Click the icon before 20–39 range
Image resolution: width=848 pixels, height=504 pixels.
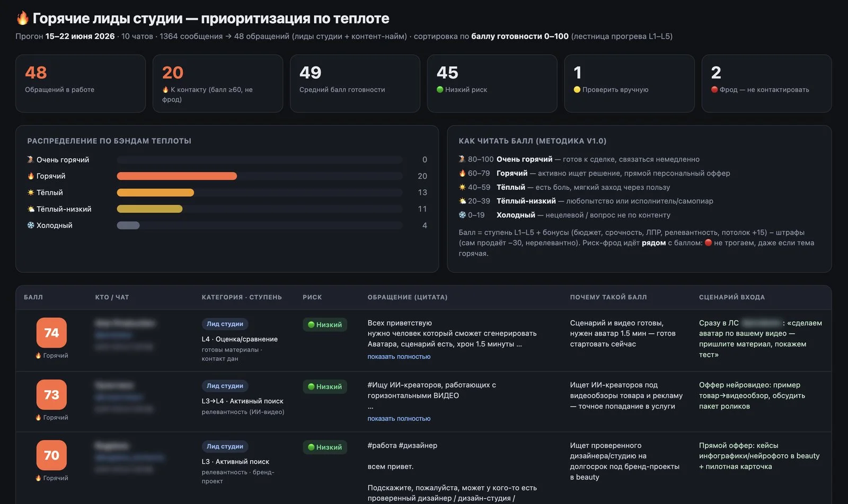462,201
